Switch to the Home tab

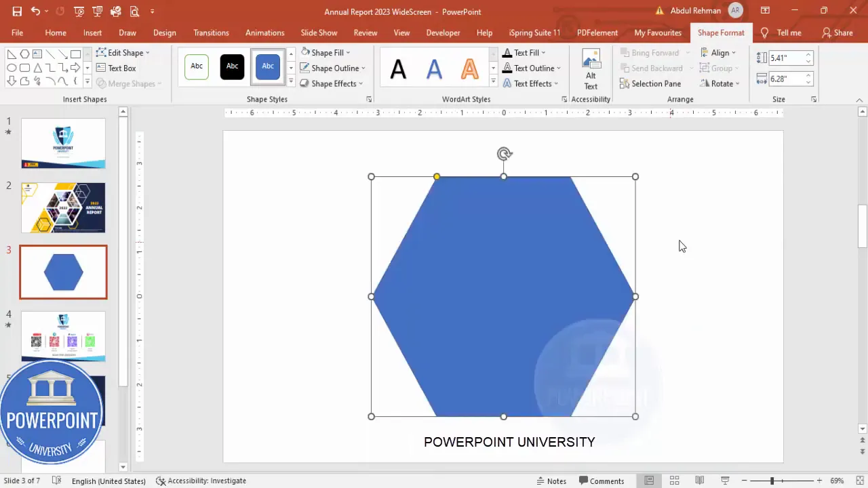(56, 33)
